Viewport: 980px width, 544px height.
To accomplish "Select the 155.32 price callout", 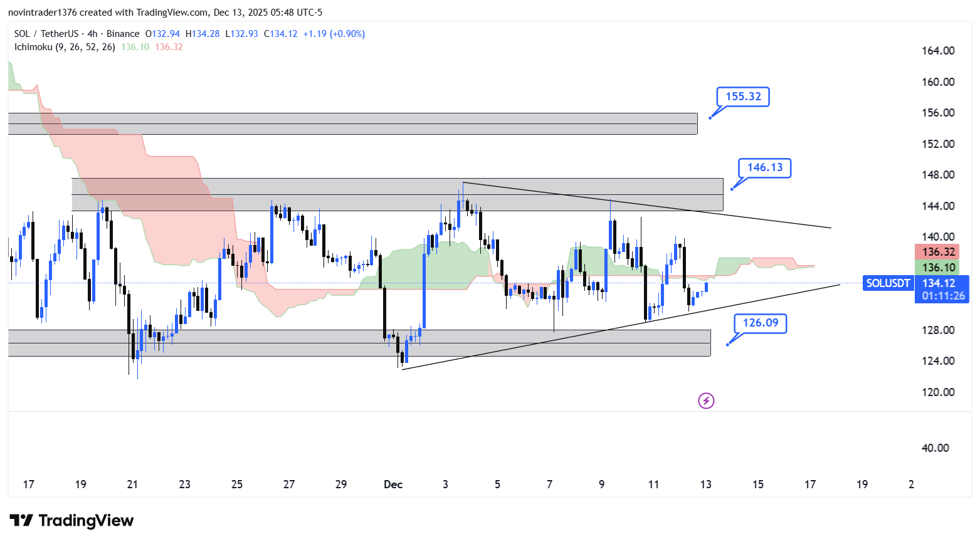I will coord(743,97).
